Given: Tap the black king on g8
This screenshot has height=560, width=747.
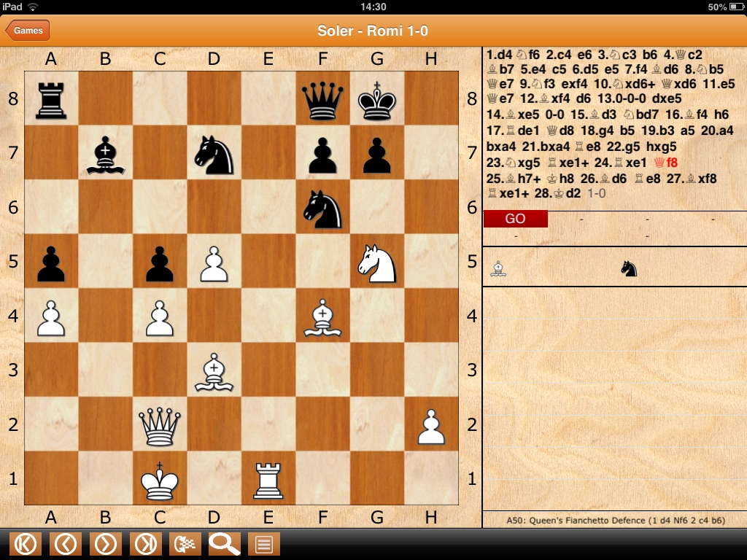Looking at the screenshot, I should tap(376, 99).
